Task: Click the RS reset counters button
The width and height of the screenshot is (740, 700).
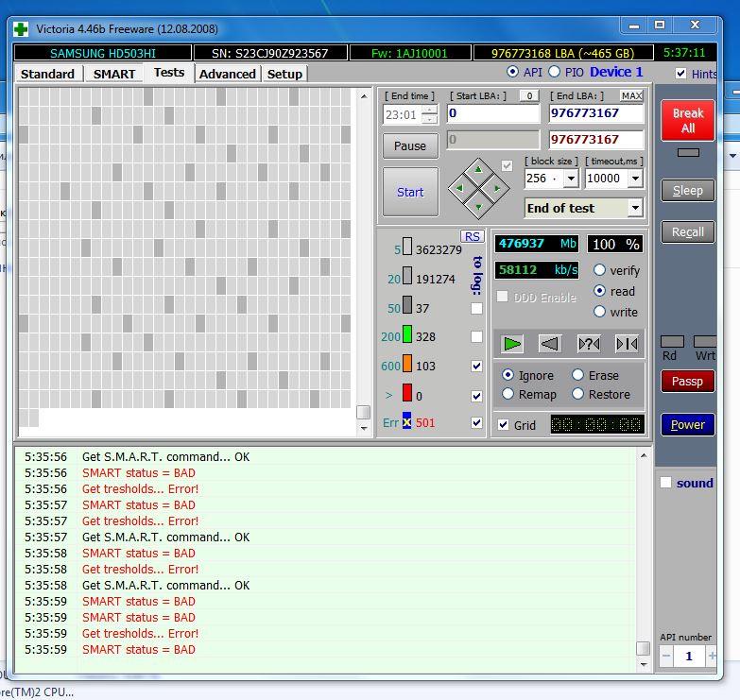Action: point(472,236)
